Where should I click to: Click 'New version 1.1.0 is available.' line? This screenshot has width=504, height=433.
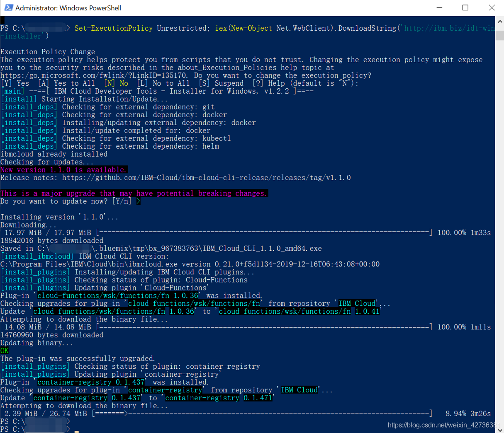63,170
